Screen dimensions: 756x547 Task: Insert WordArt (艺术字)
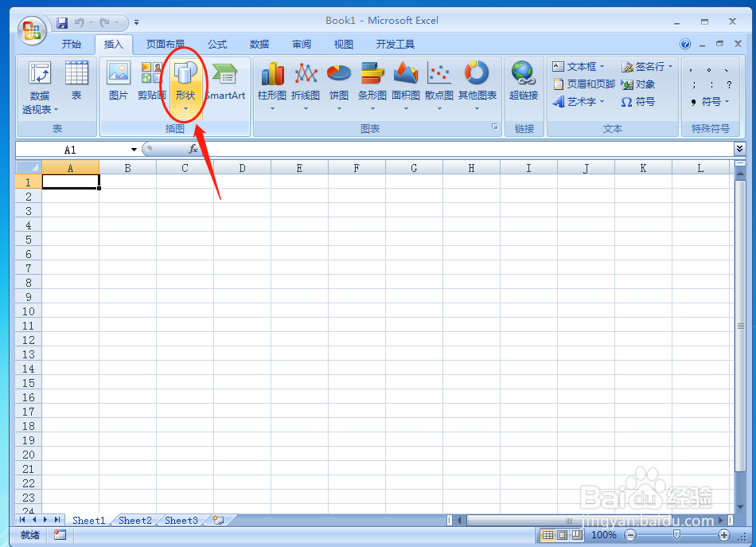click(x=578, y=102)
